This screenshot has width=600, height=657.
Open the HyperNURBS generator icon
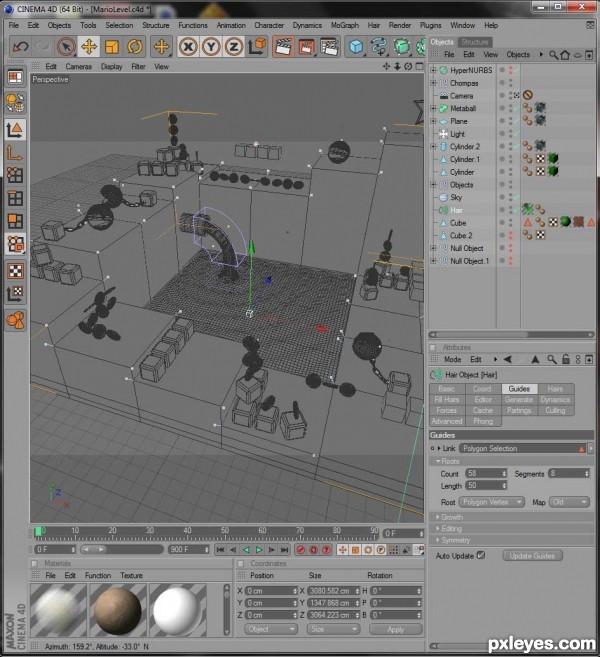[x=402, y=47]
